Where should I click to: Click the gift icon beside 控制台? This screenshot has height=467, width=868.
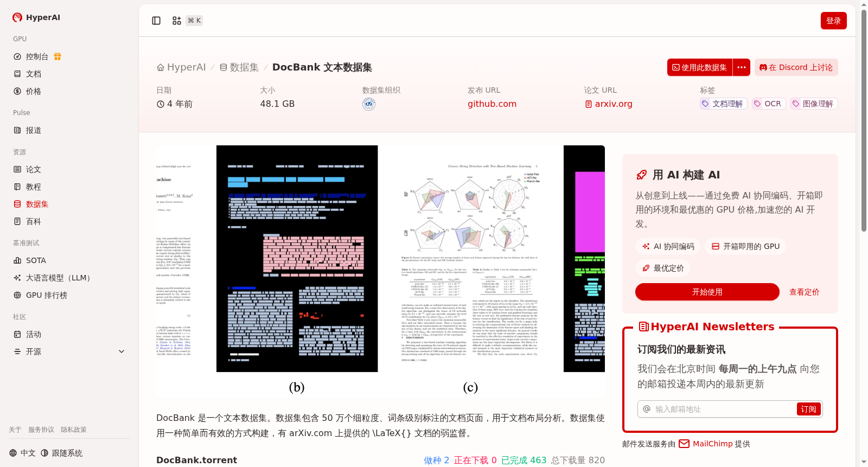coord(58,56)
